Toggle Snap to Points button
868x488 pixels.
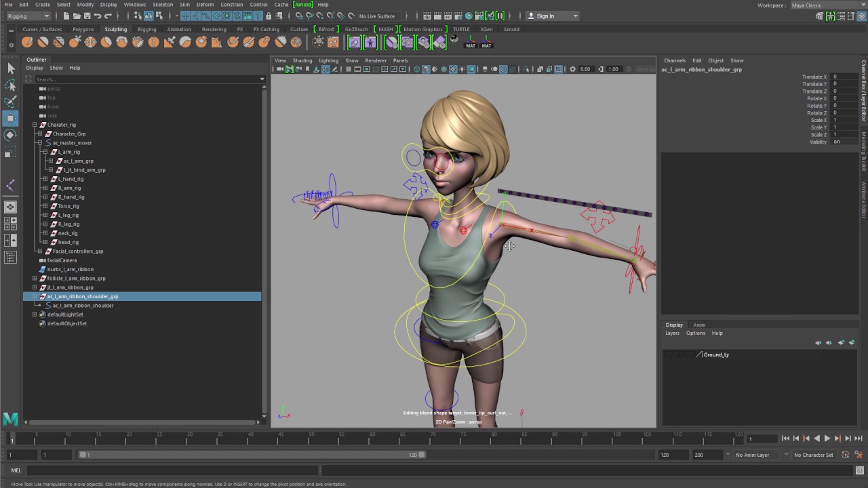(319, 16)
